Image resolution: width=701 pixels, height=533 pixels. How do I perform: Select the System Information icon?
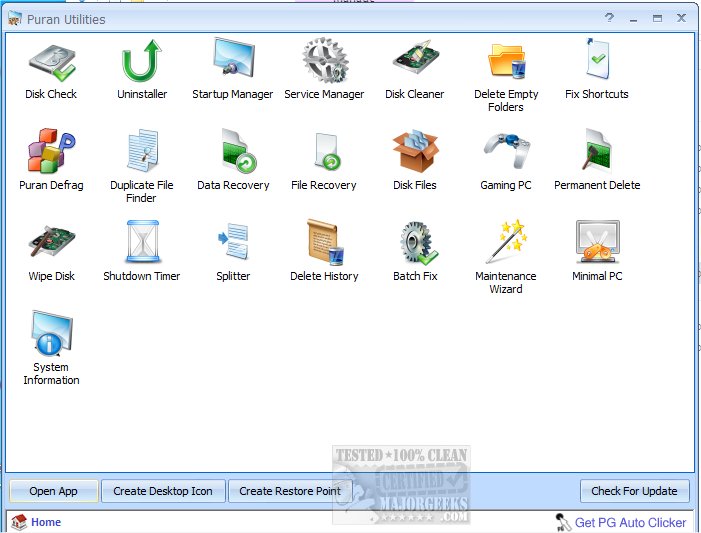(51, 335)
